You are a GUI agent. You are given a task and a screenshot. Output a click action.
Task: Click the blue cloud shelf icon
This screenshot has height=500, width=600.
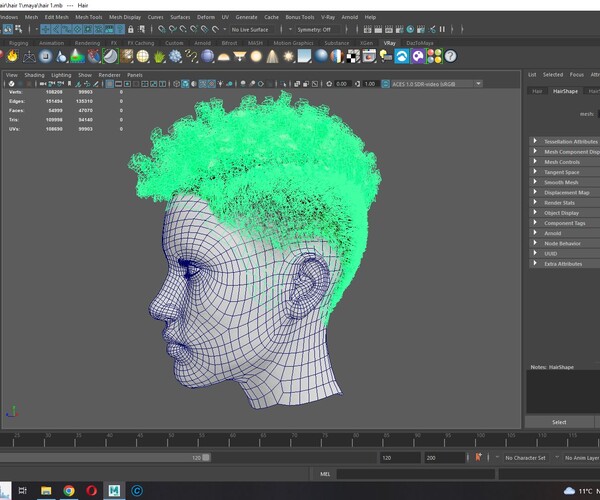pyautogui.click(x=402, y=56)
